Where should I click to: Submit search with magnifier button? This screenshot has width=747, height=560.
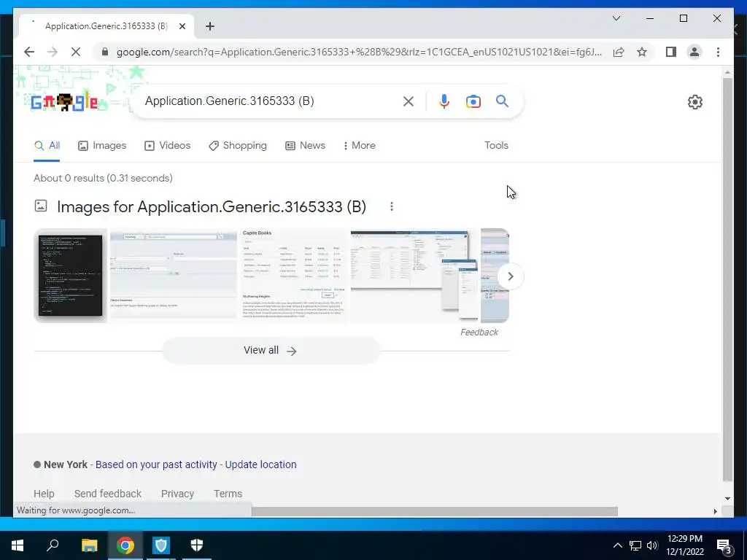(x=502, y=101)
